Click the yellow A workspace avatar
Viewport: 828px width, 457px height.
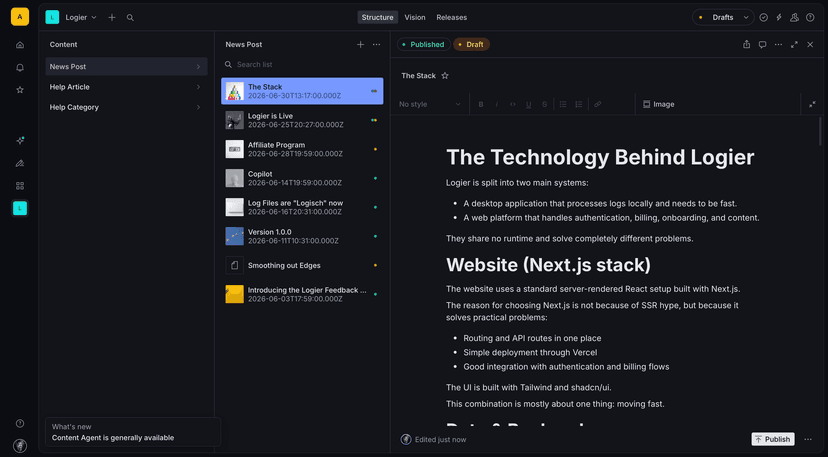coord(20,17)
